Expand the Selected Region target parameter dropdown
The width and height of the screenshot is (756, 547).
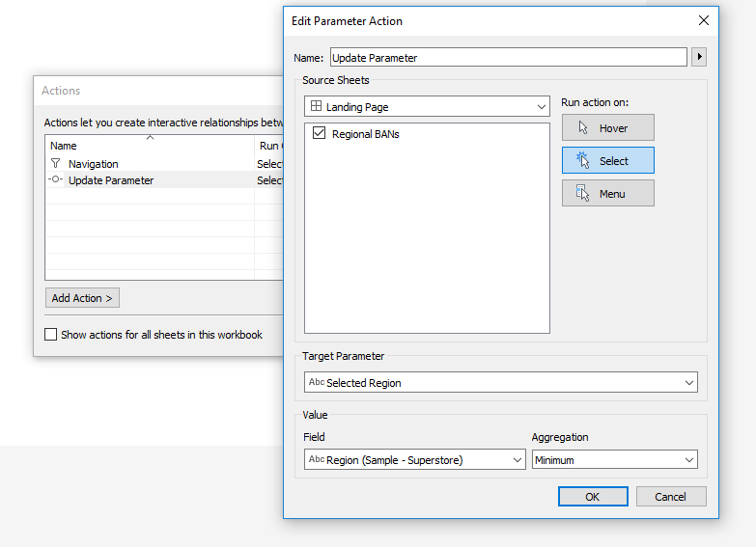(x=500, y=382)
